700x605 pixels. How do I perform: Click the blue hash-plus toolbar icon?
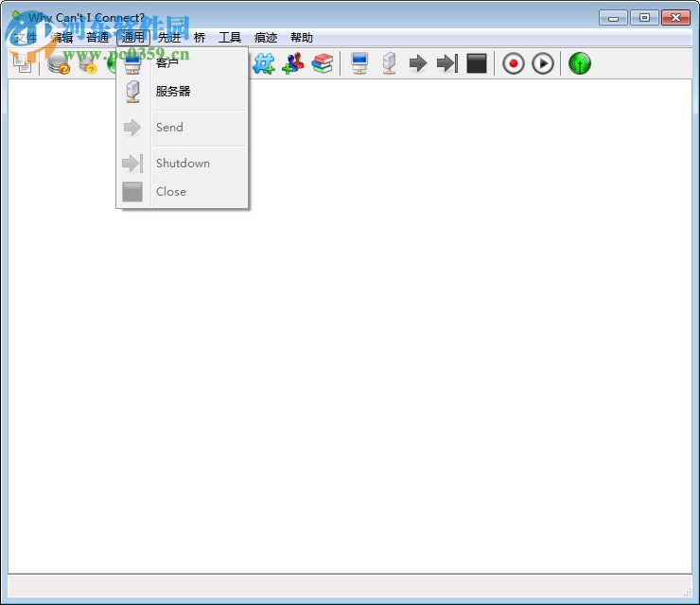[x=264, y=63]
